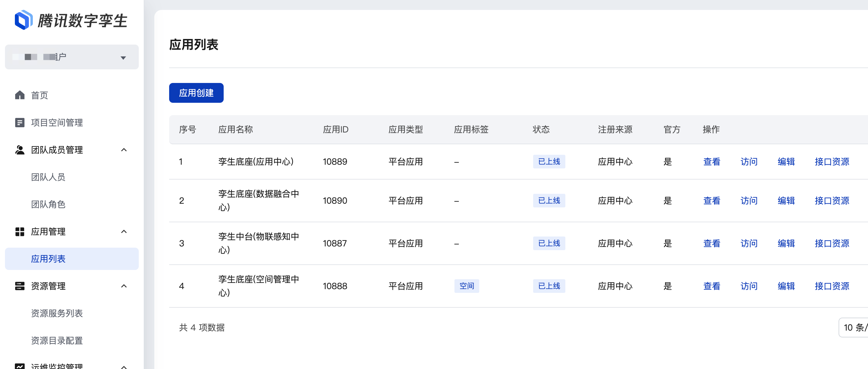Collapse the 应用管理 section chevron

[124, 232]
